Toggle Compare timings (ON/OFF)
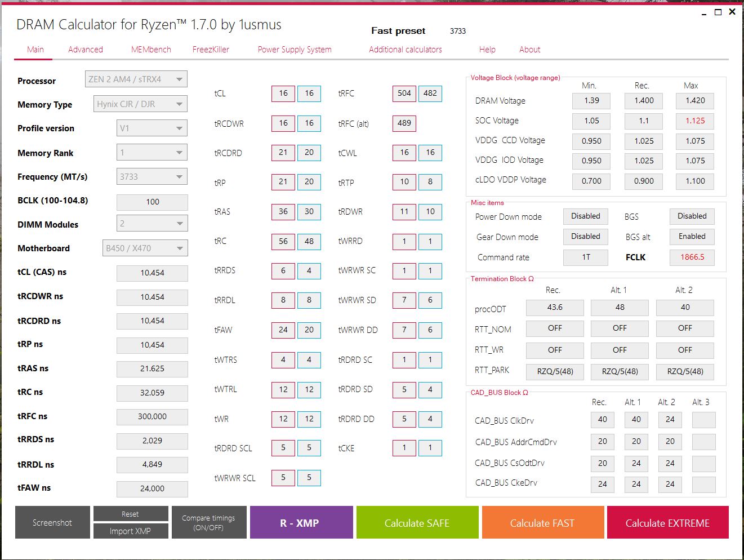 [209, 522]
